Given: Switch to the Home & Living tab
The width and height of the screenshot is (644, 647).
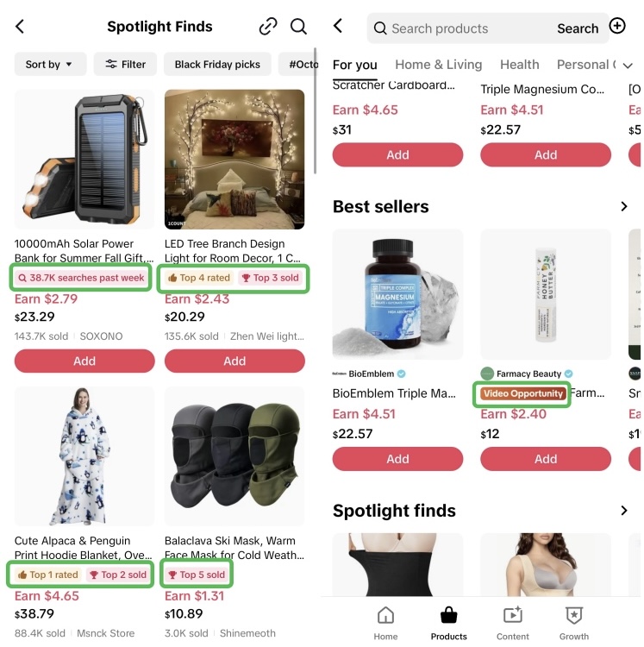Looking at the screenshot, I should pyautogui.click(x=438, y=65).
